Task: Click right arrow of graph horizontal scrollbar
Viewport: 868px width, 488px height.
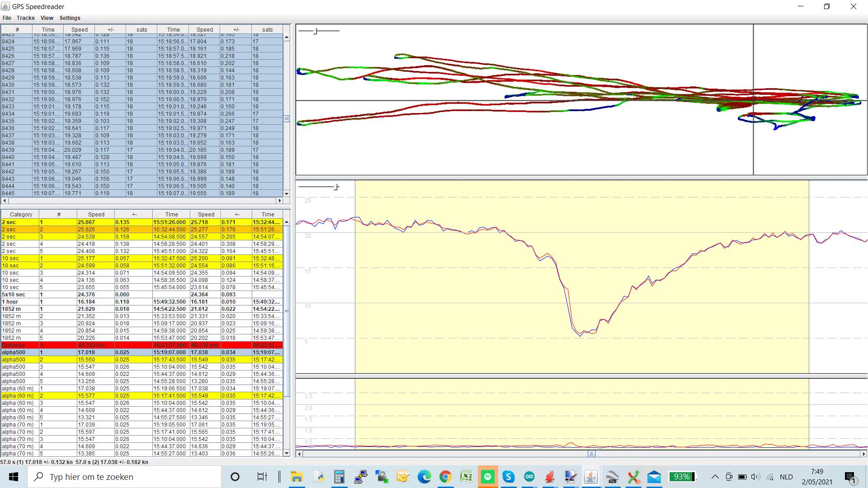Action: 863,454
